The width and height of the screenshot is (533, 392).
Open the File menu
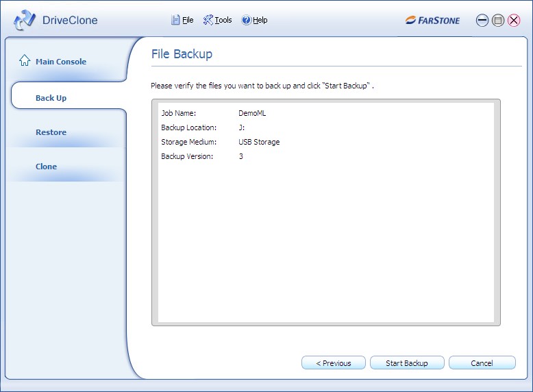[x=188, y=21]
